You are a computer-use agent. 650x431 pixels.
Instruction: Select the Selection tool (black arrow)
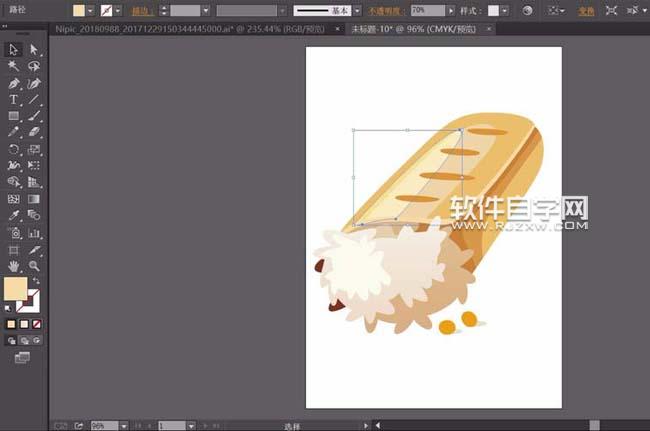(13, 50)
